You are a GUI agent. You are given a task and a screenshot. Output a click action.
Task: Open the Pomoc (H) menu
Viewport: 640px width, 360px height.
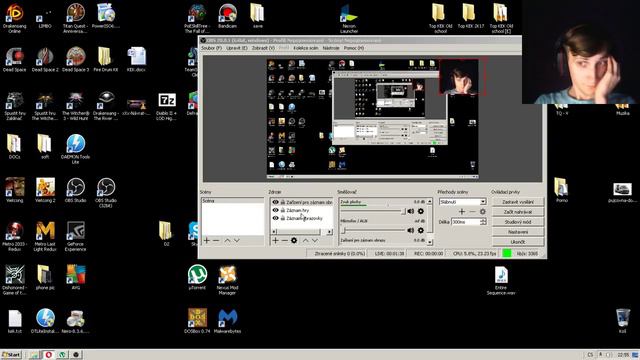tap(353, 48)
